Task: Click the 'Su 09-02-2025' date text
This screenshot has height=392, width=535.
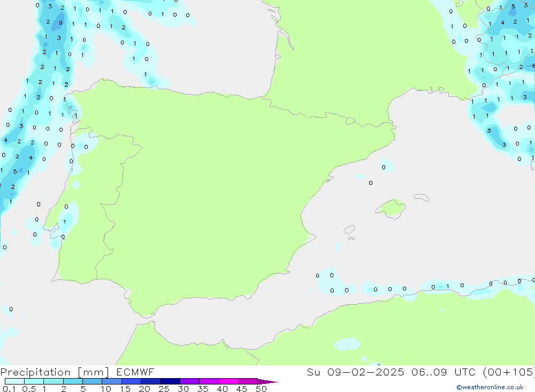Action: (x=355, y=372)
